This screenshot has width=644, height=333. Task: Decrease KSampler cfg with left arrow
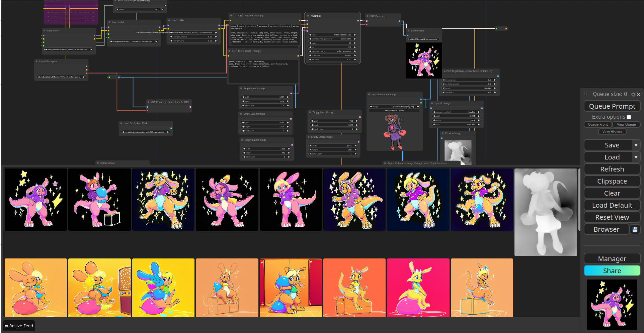[310, 47]
